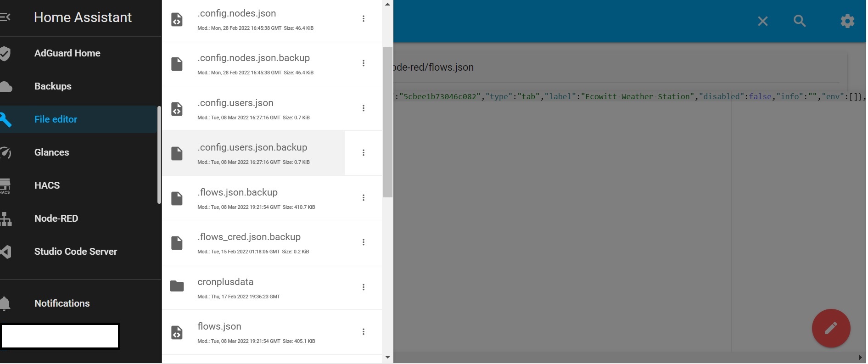Click the Node-RED sitemap icon

point(6,219)
